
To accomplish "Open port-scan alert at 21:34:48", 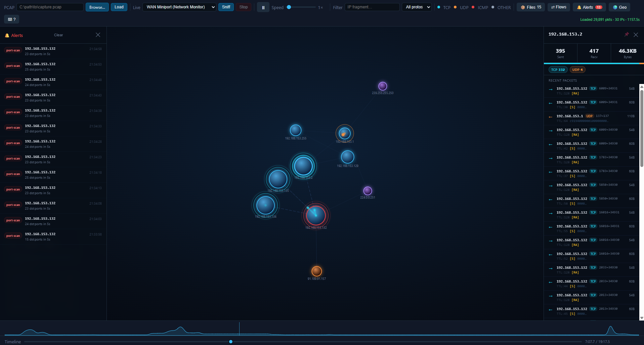I will pos(53,82).
